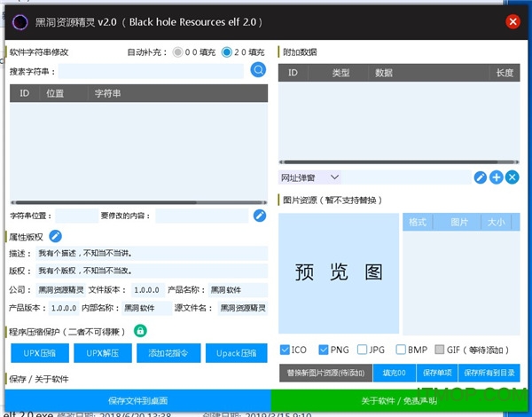
Task: Click the edit pencil next to 属性版权
Action: coord(55,236)
